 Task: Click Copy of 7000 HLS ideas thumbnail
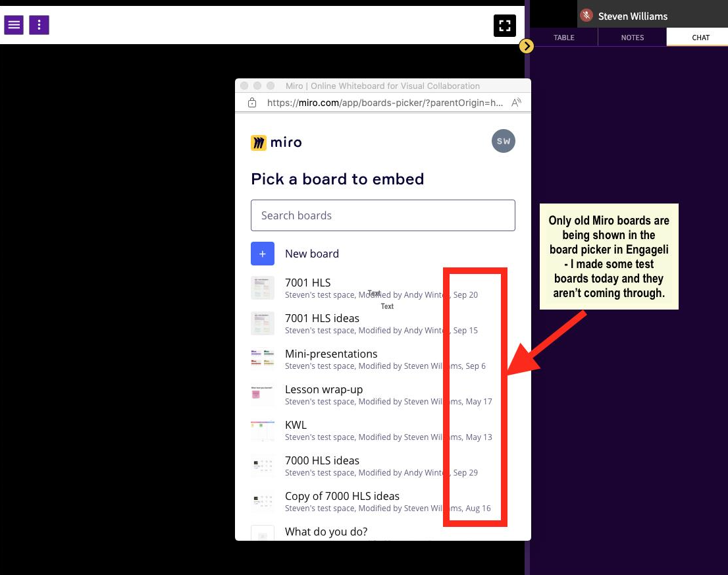[x=263, y=502]
